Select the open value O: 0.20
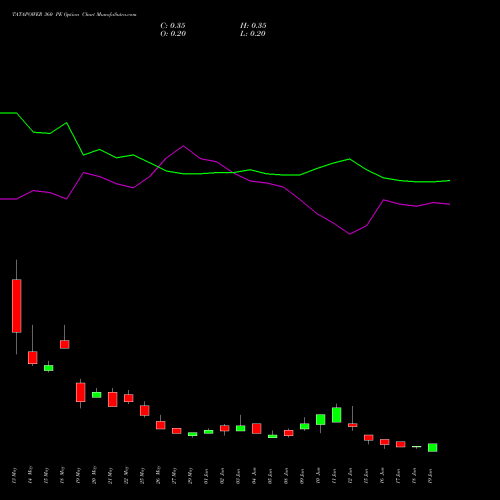This screenshot has height=500, width=500. point(173,34)
